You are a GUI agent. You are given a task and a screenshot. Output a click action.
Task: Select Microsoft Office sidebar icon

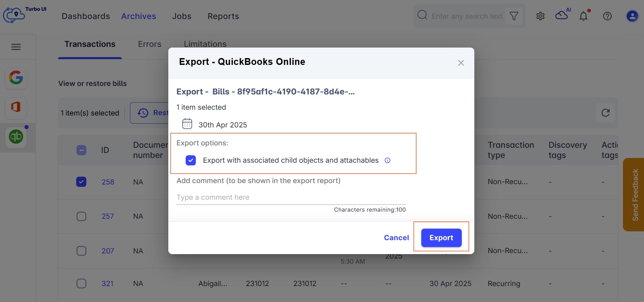click(16, 107)
